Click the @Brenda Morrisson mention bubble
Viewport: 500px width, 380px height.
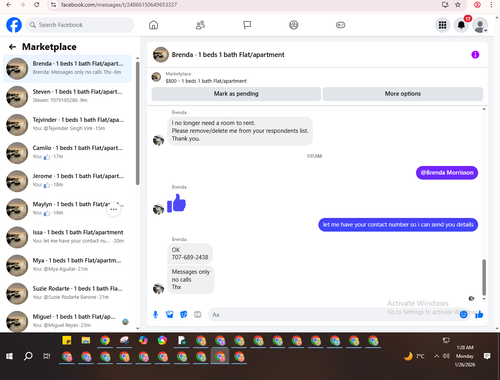point(447,173)
